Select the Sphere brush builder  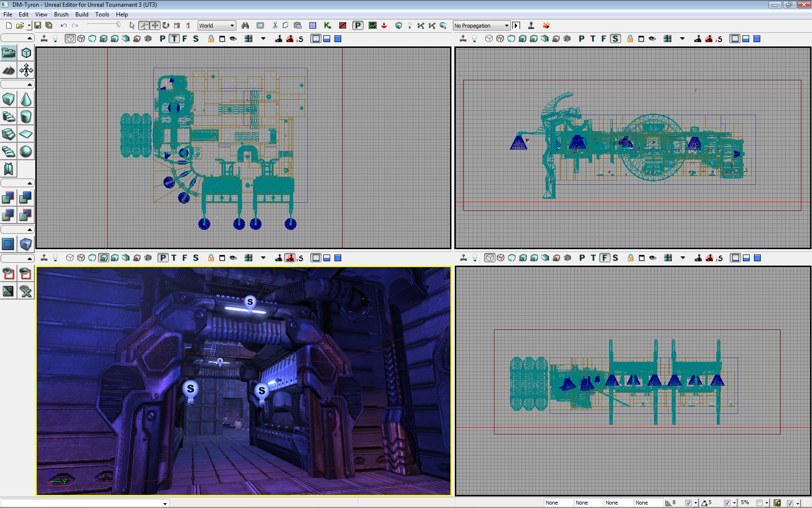point(26,151)
